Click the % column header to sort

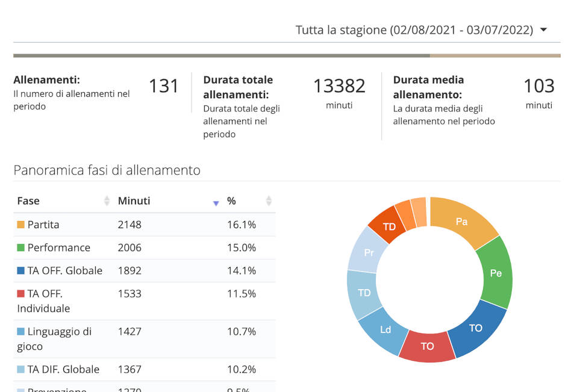click(232, 201)
